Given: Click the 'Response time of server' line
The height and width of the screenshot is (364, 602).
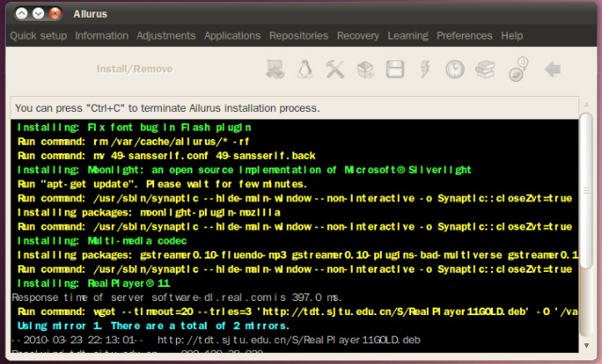Looking at the screenshot, I should click(177, 297).
